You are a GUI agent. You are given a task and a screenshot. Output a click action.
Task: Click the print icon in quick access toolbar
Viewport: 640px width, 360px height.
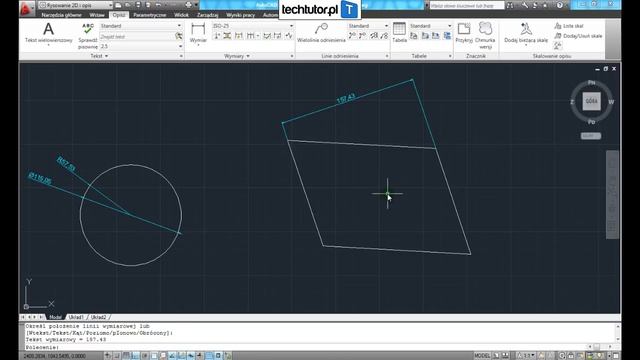point(189,5)
